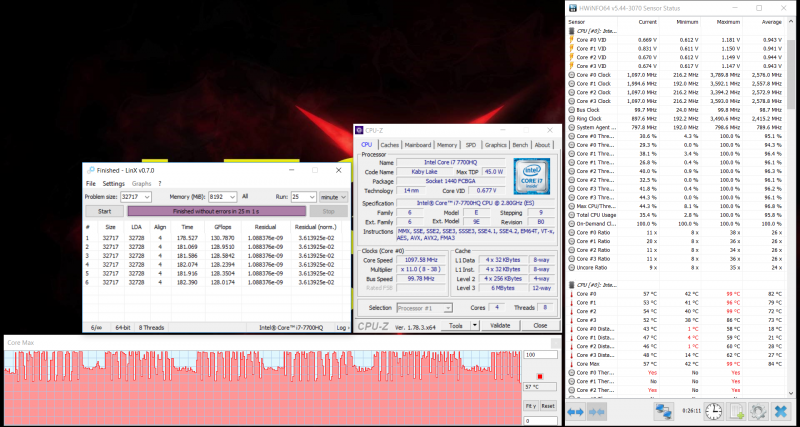Open the HWiNFO network computers icon
Screen dimensions: 800x427
pyautogui.click(x=664, y=412)
